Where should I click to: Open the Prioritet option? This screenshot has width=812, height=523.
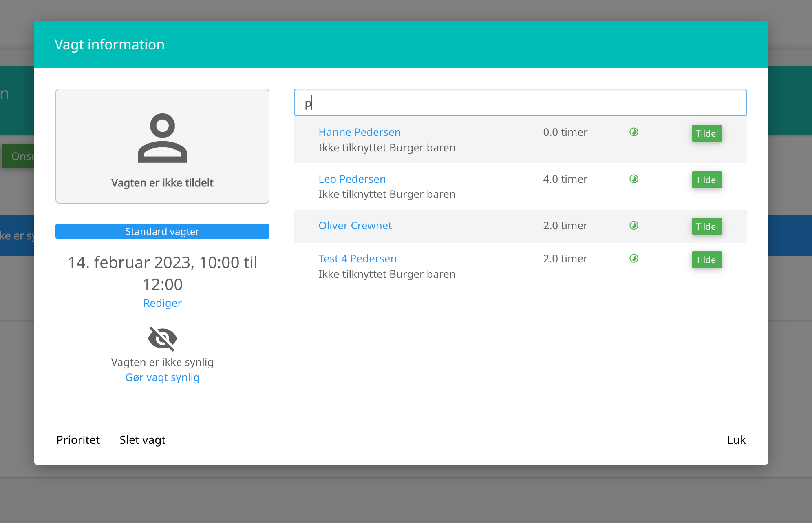tap(78, 440)
